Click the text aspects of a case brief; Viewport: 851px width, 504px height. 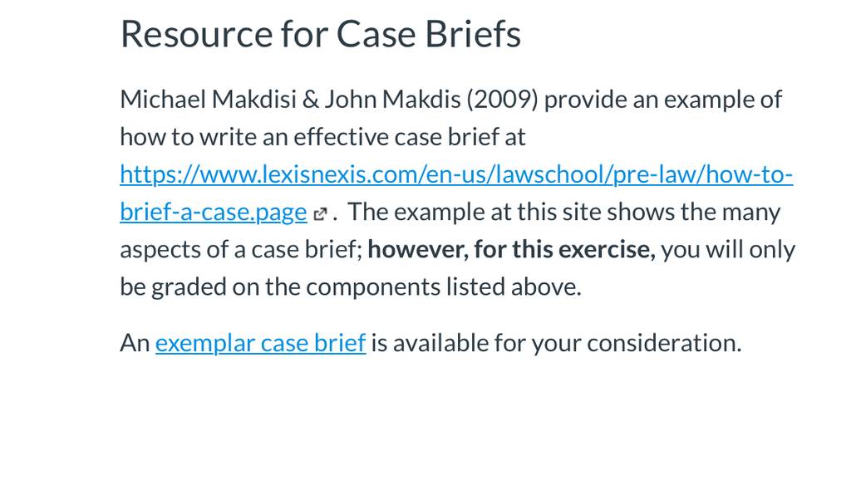[241, 250]
